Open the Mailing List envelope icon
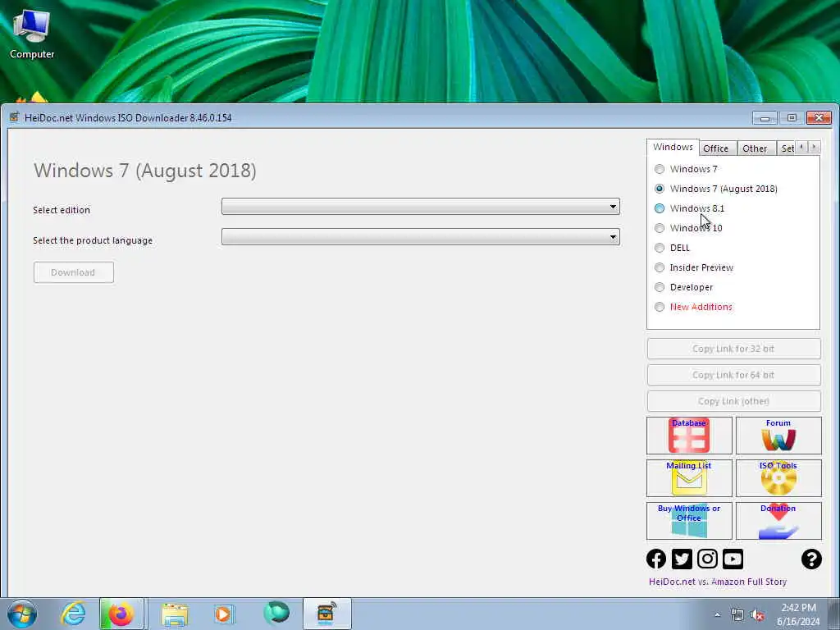 point(689,478)
